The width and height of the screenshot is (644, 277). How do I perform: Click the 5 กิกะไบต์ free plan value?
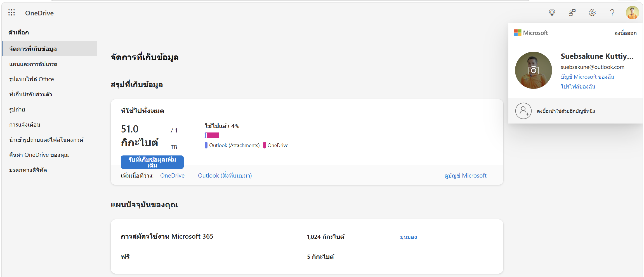click(320, 257)
